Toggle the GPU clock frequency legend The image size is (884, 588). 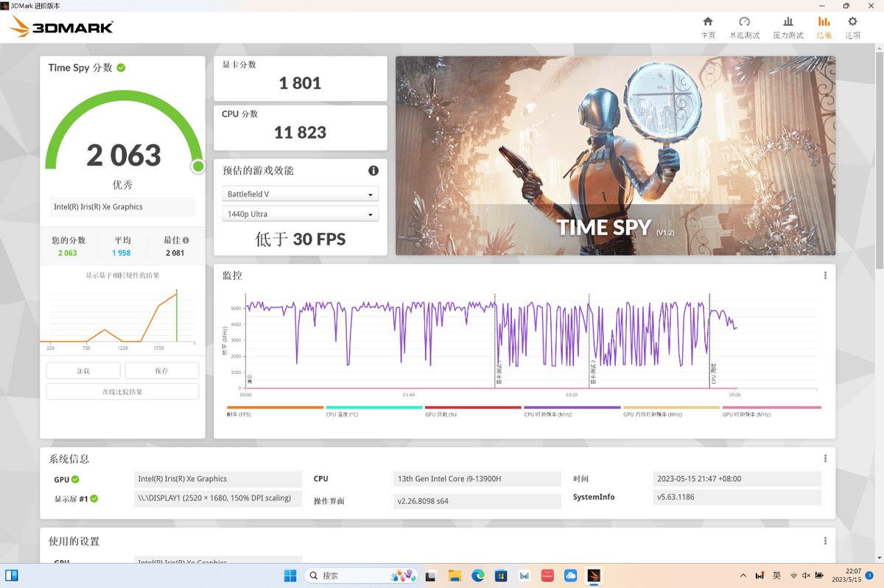pos(771,410)
